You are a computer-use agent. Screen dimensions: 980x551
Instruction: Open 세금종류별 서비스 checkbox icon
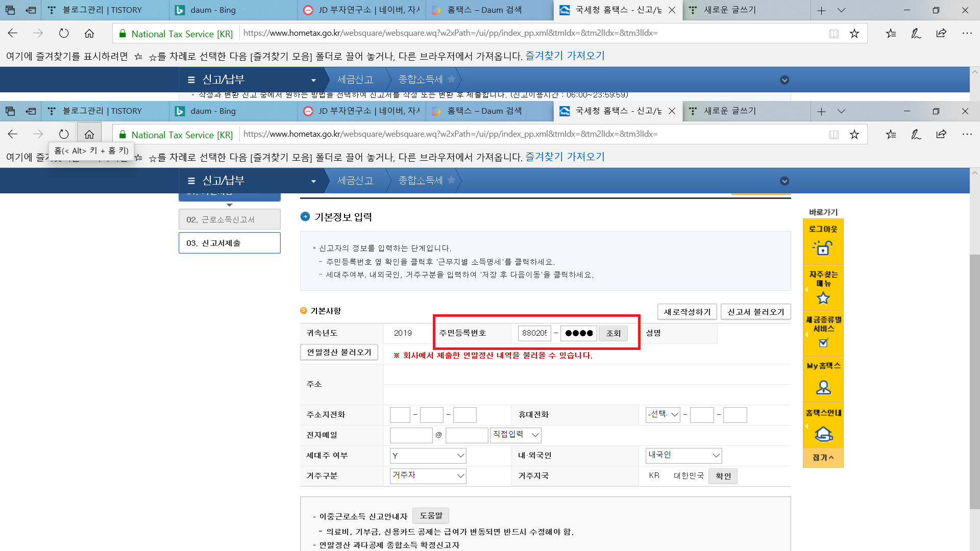click(823, 343)
